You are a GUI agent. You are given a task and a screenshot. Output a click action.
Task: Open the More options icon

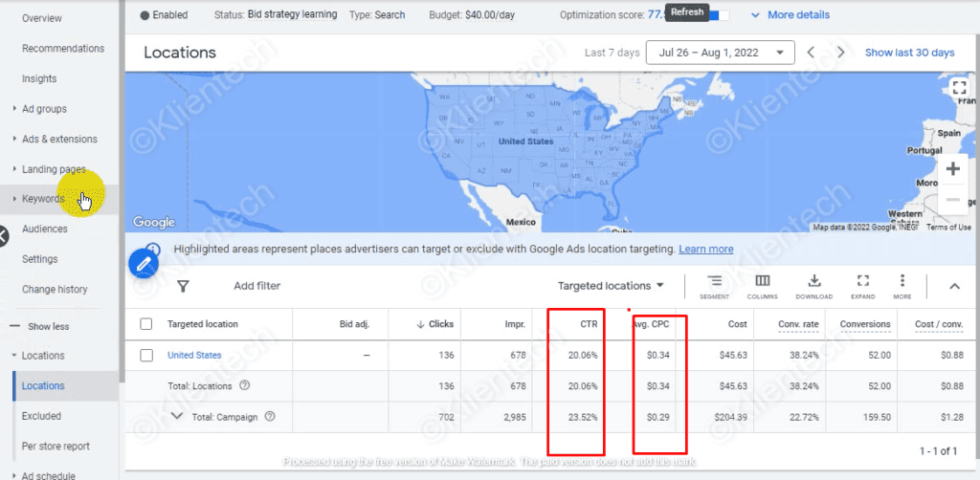click(x=902, y=285)
